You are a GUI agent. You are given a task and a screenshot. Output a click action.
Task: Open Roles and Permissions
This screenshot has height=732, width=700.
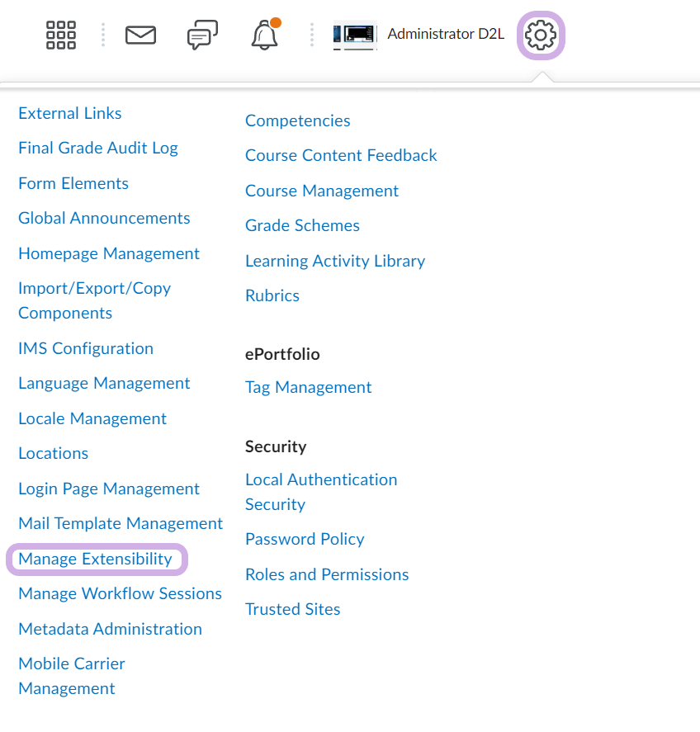tap(327, 574)
